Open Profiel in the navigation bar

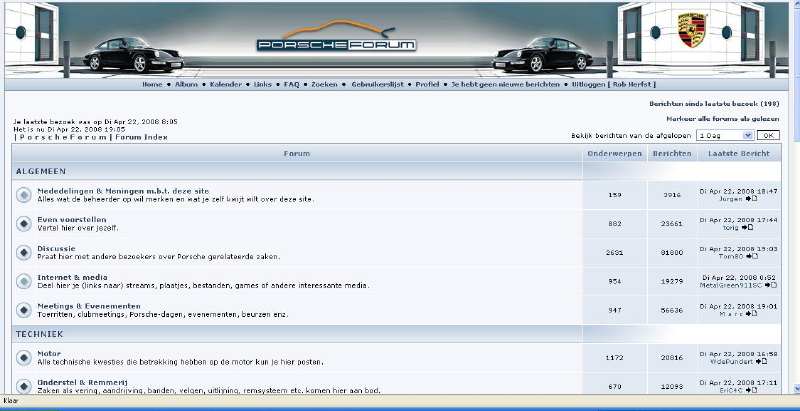(x=427, y=85)
